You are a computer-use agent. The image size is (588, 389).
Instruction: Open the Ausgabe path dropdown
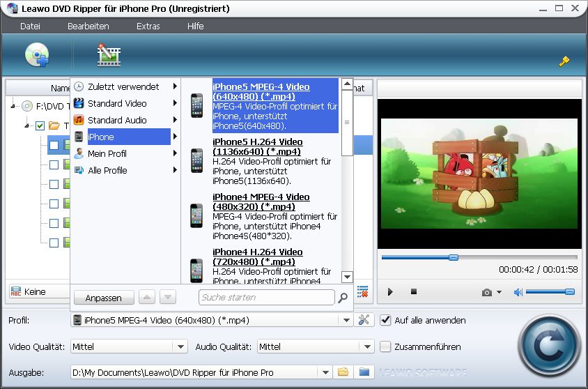click(x=325, y=372)
